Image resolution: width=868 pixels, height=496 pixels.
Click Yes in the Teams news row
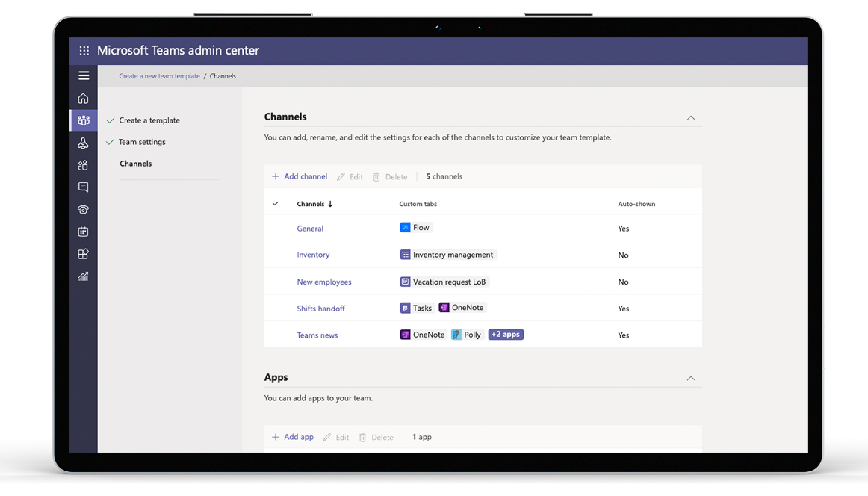(623, 335)
